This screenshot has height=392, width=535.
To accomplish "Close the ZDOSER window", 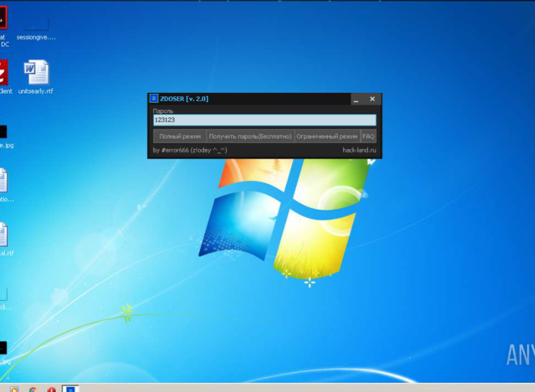I will click(372, 99).
